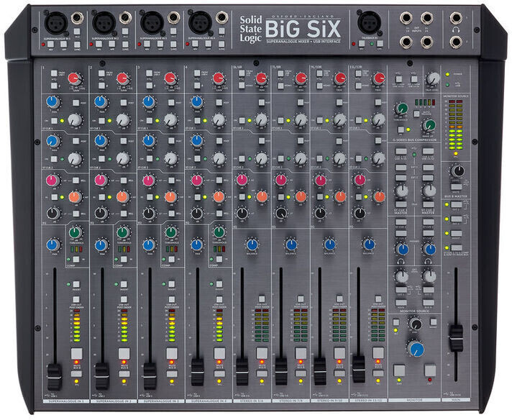Click the channel 1 green compressor threshold knob
The image size is (512, 420).
pyautogui.click(x=74, y=232)
